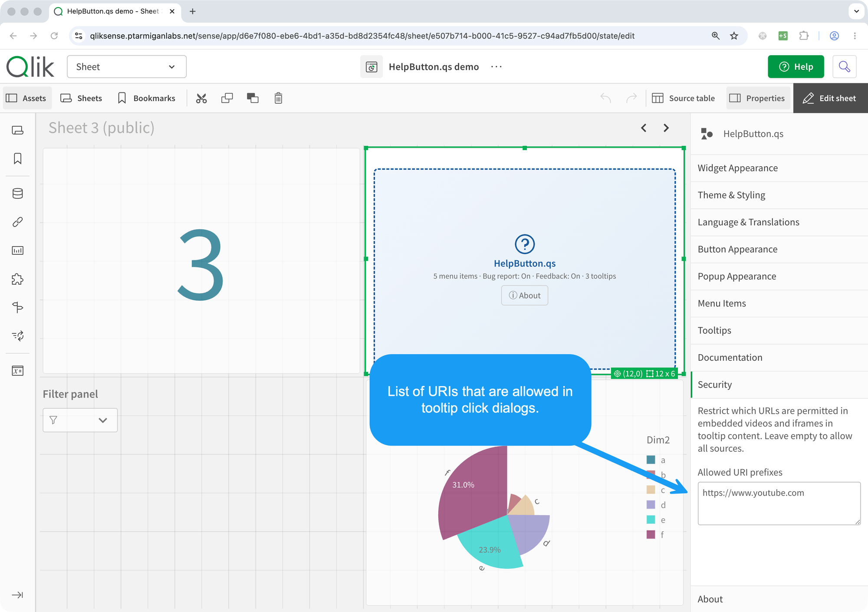Open the Sheets icon in left sidebar
This screenshot has height=612, width=868.
(x=17, y=130)
